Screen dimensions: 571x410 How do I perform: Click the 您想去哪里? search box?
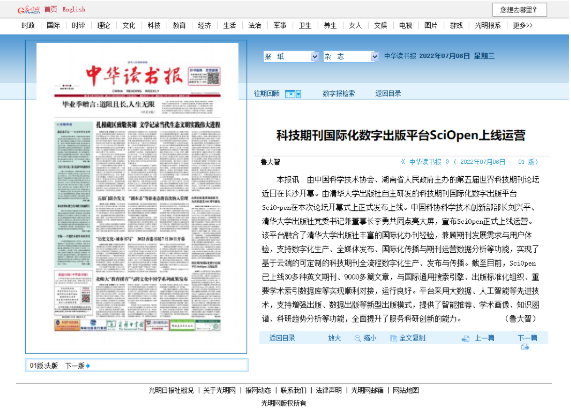click(519, 10)
